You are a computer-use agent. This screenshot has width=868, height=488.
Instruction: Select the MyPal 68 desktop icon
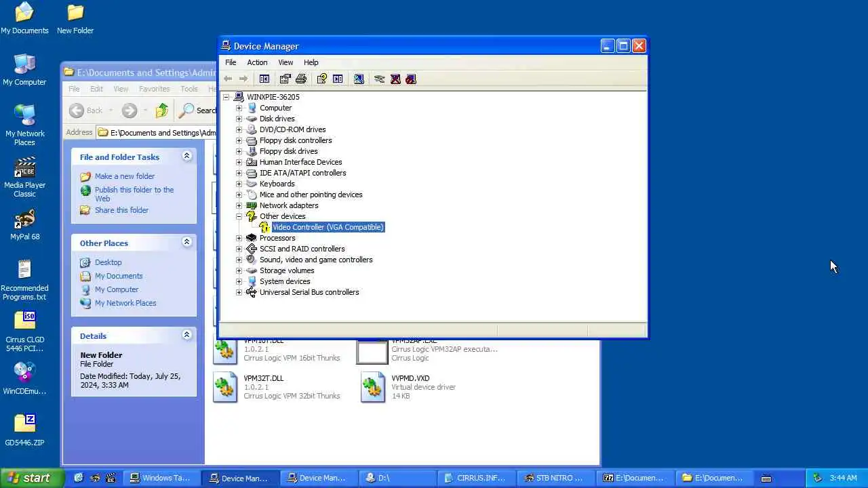(24, 225)
